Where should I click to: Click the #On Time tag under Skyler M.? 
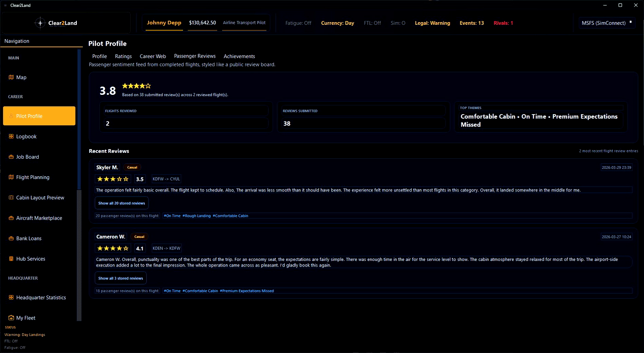tap(172, 216)
